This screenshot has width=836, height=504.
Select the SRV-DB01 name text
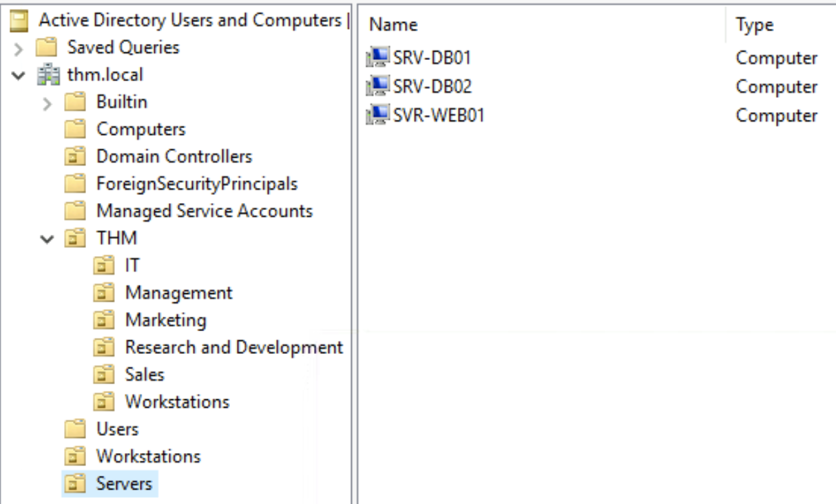pos(432,58)
